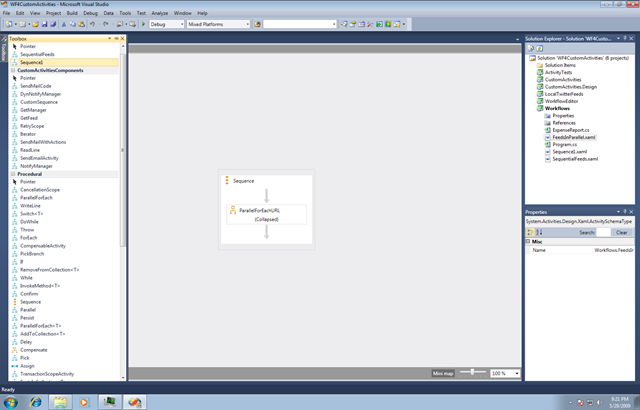Image resolution: width=640 pixels, height=410 pixels.
Task: Select Program.cs in Solution Explorer
Action: 564,144
